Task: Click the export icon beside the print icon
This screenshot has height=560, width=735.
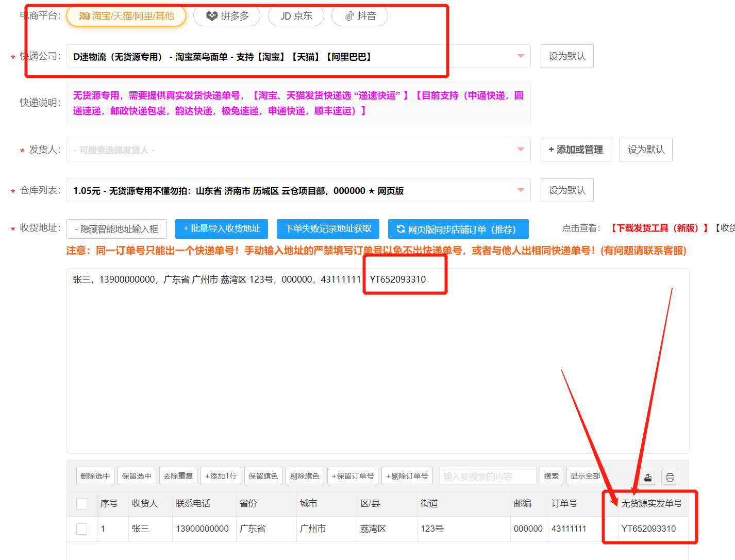Action: pyautogui.click(x=648, y=477)
